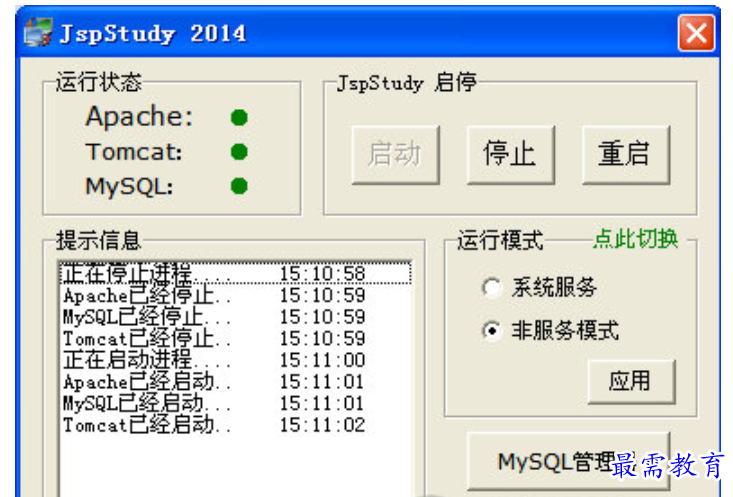
Task: Select log row Apache已经启动 15:11:01
Action: pos(236,382)
